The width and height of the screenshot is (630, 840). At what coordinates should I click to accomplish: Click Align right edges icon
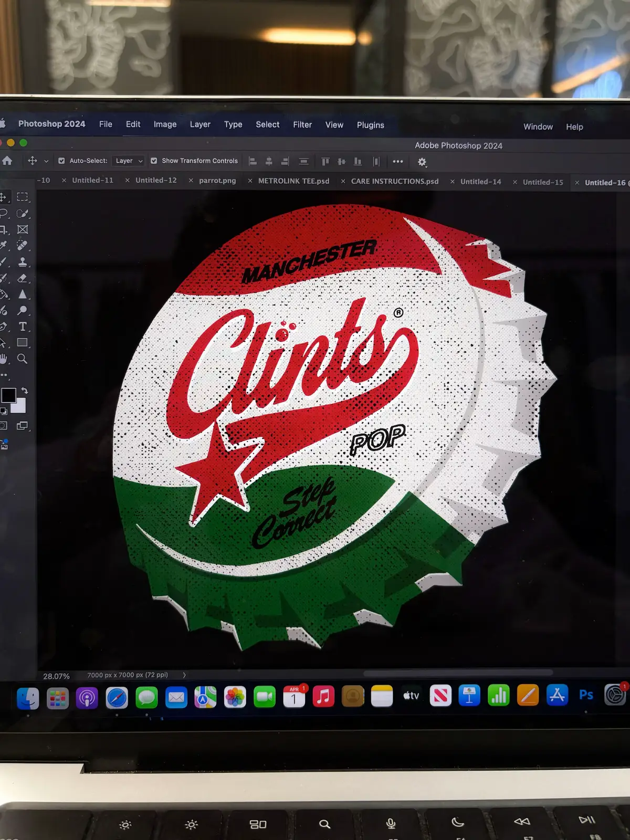[285, 161]
